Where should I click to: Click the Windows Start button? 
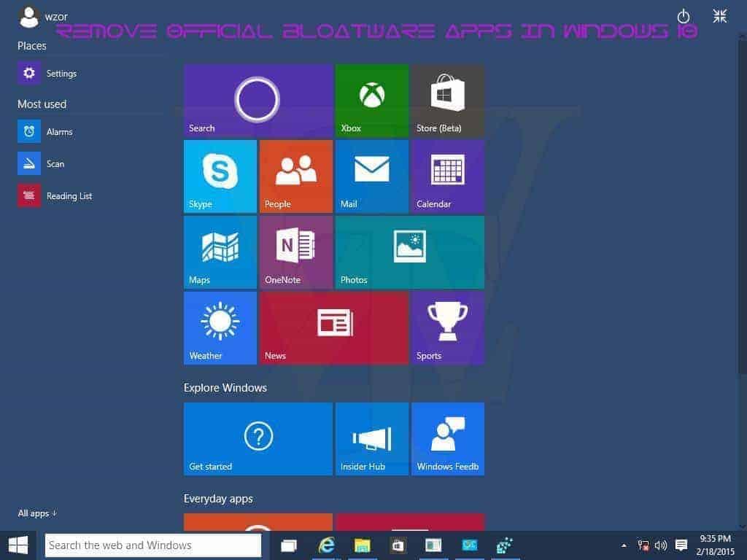(x=18, y=545)
